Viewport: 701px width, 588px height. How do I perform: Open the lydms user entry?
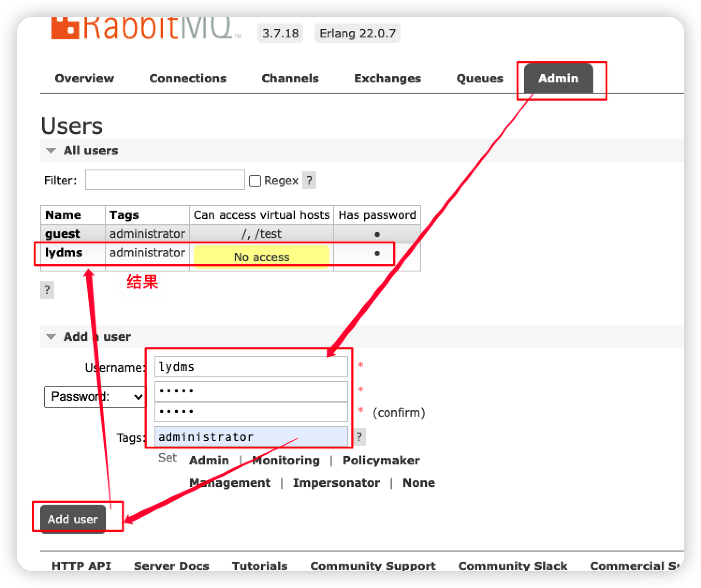pyautogui.click(x=64, y=252)
